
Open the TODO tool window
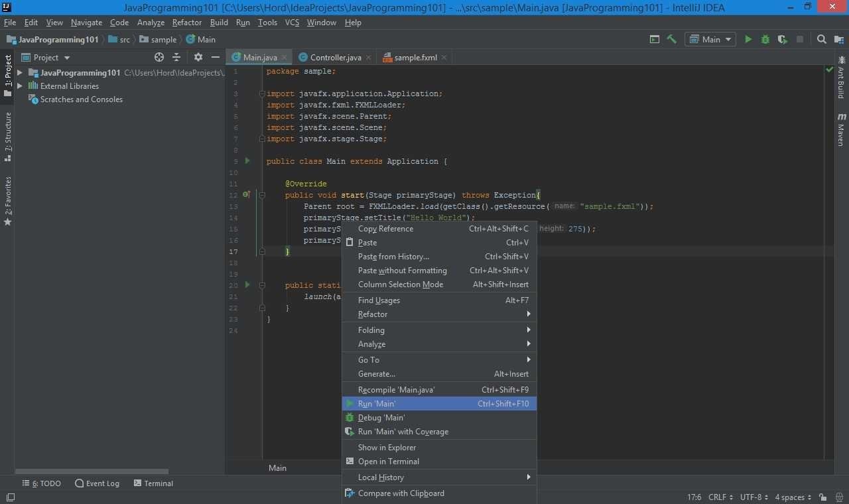point(41,483)
